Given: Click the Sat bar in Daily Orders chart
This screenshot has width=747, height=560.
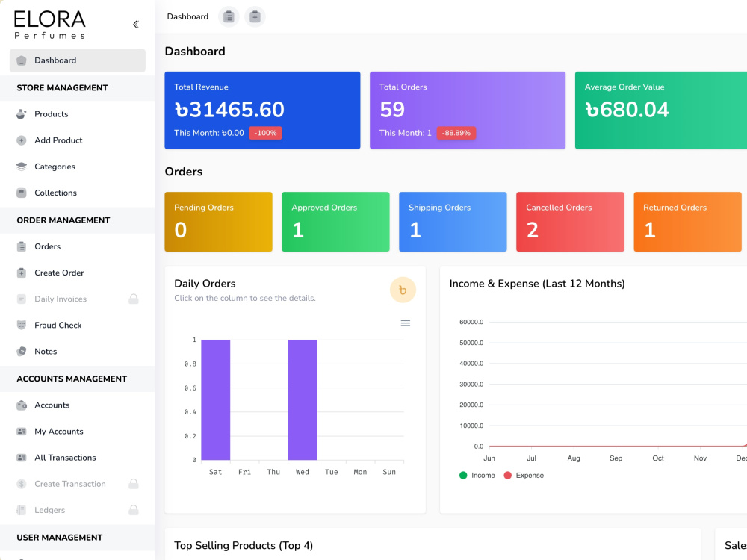Looking at the screenshot, I should click(216, 400).
